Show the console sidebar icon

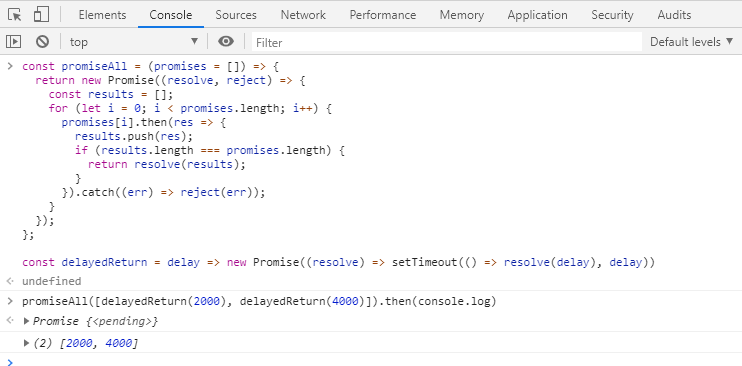(x=14, y=42)
